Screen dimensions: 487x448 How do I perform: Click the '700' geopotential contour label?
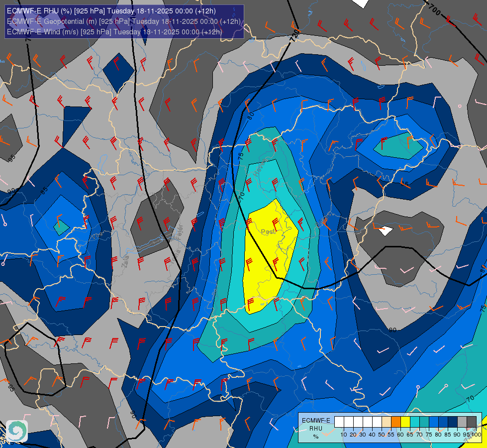tap(434, 10)
